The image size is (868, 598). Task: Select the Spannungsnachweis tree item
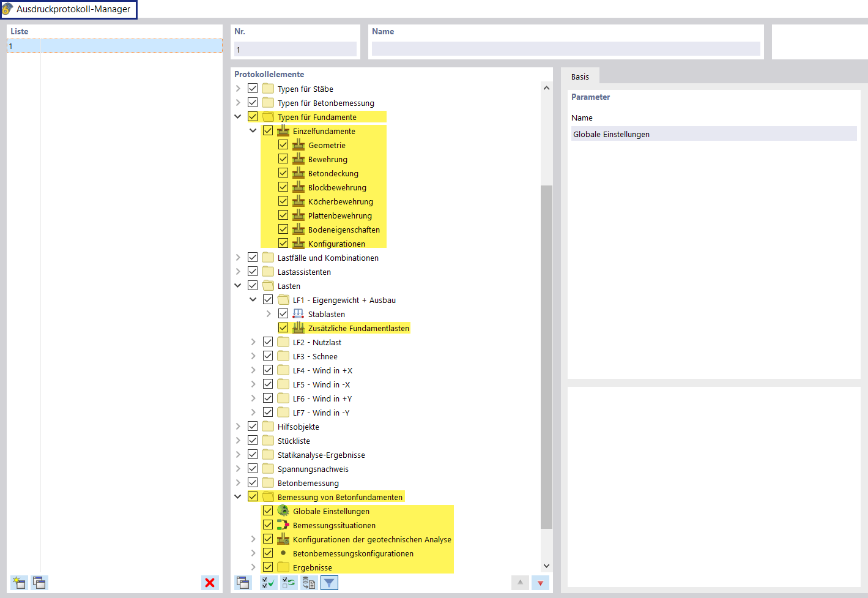point(313,469)
